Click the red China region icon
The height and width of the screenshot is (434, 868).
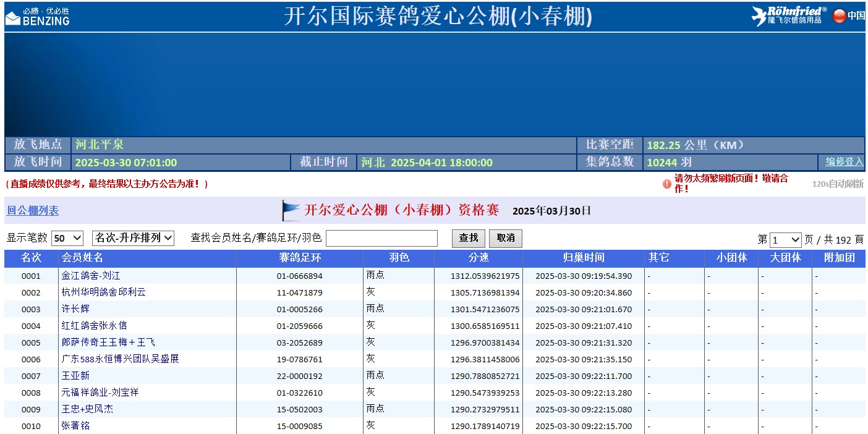[x=839, y=16]
